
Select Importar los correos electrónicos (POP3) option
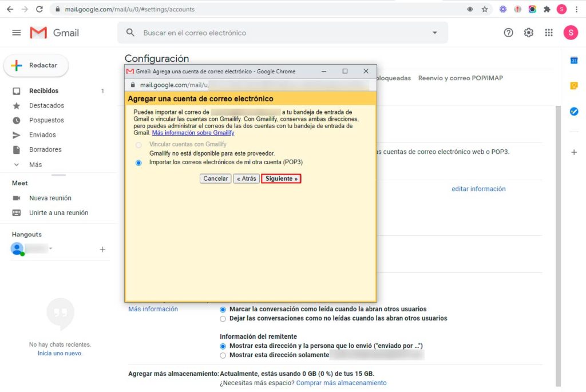[x=138, y=163]
